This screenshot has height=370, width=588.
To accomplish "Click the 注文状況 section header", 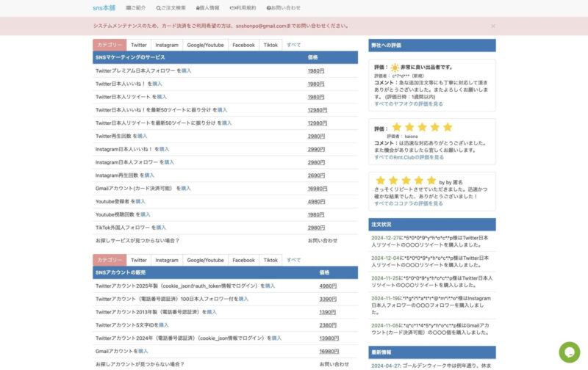I will [x=432, y=225].
